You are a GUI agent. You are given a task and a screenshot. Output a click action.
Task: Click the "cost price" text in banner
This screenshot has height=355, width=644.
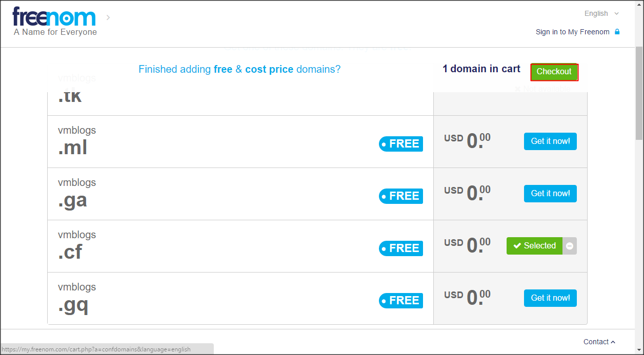pyautogui.click(x=269, y=69)
